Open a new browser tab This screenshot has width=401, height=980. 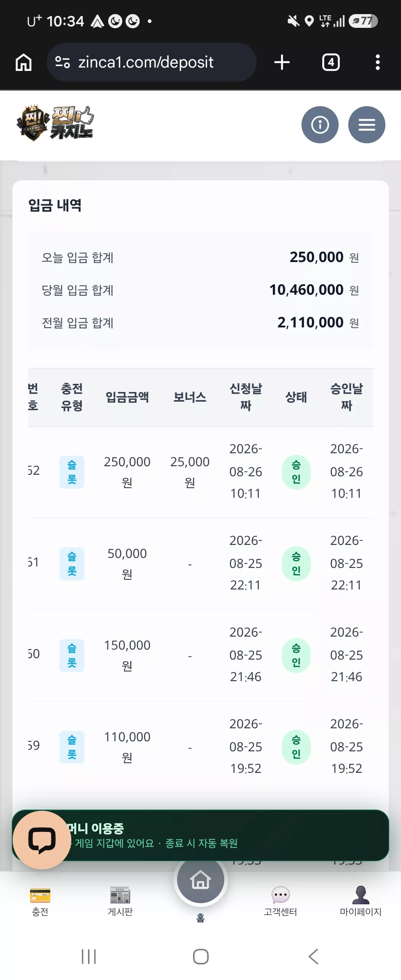(x=282, y=62)
